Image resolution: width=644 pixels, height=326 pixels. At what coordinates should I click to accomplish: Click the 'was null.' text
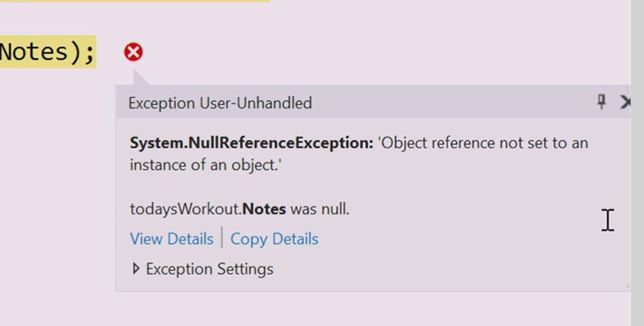319,209
